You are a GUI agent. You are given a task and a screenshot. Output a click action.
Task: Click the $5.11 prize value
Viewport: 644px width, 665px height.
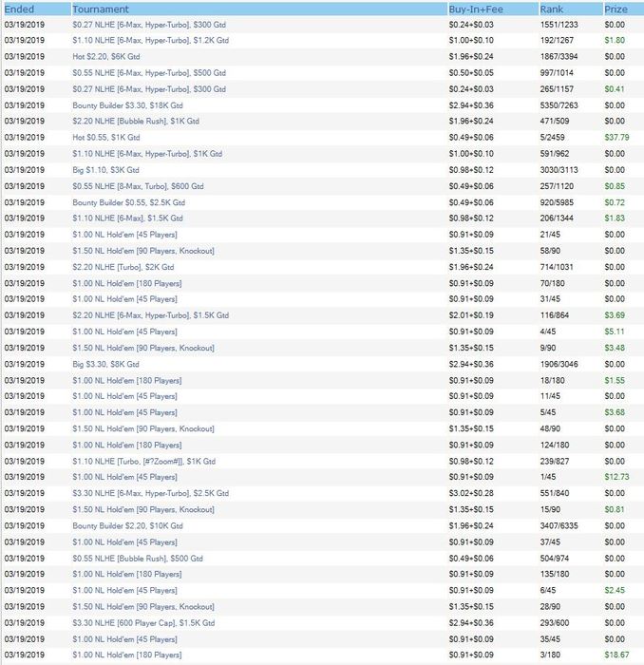615,332
